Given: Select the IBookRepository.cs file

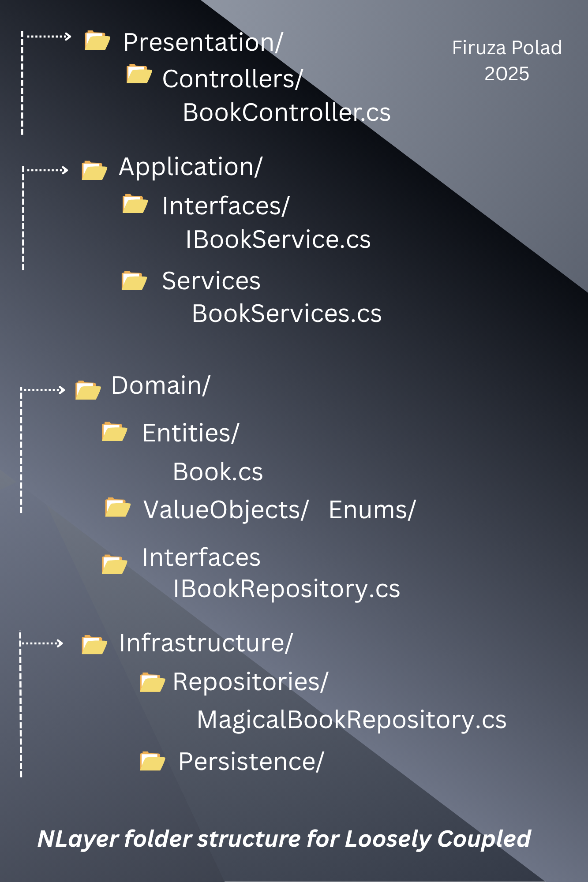Looking at the screenshot, I should coord(286,589).
